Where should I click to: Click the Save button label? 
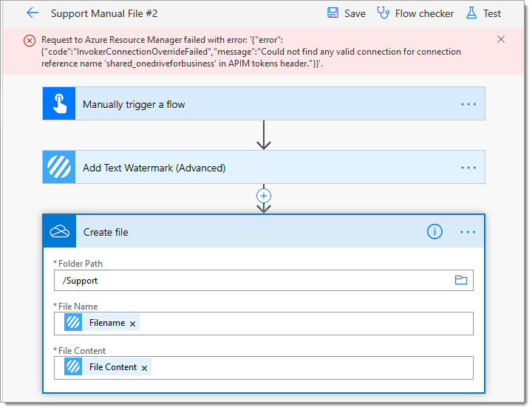point(355,13)
